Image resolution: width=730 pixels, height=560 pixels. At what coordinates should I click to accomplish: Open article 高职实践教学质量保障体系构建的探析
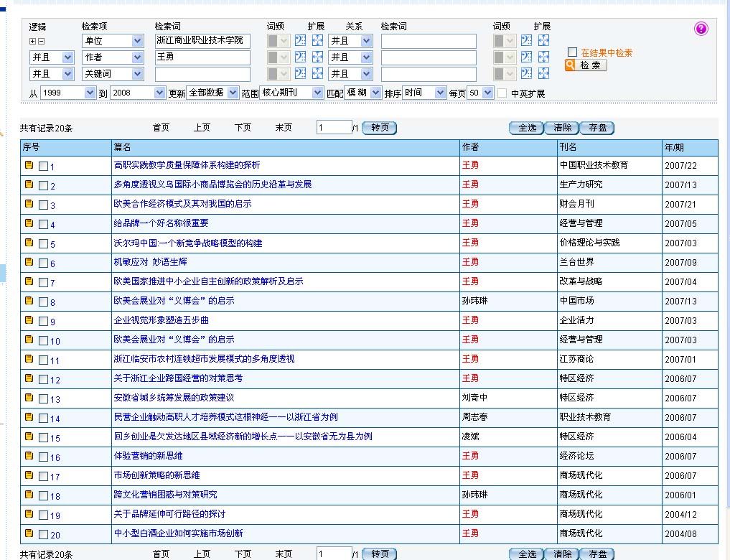tap(187, 165)
